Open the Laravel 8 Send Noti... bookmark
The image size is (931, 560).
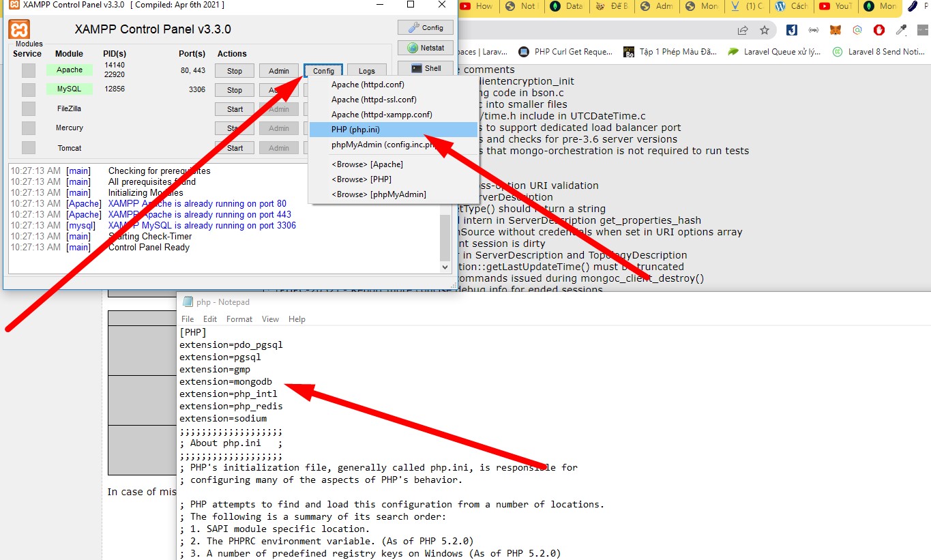(x=878, y=51)
